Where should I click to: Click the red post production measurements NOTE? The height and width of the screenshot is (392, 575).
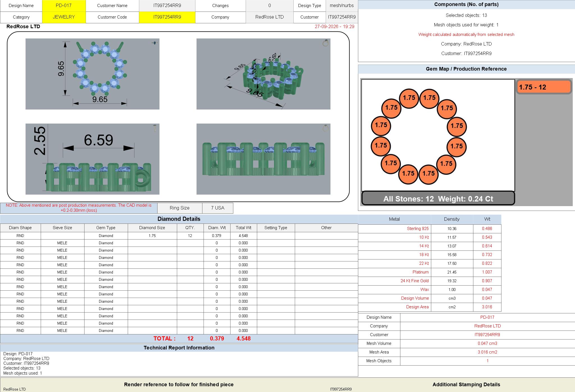pos(79,208)
